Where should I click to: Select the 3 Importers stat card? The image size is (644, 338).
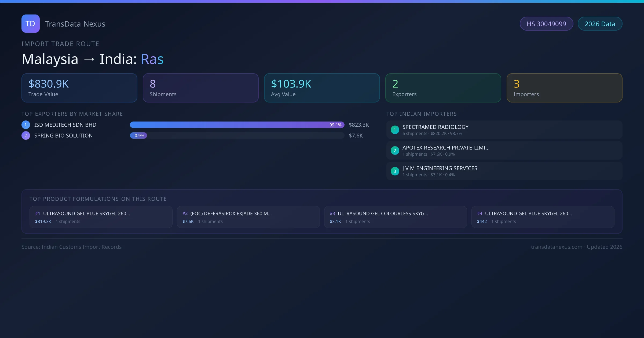[564, 88]
